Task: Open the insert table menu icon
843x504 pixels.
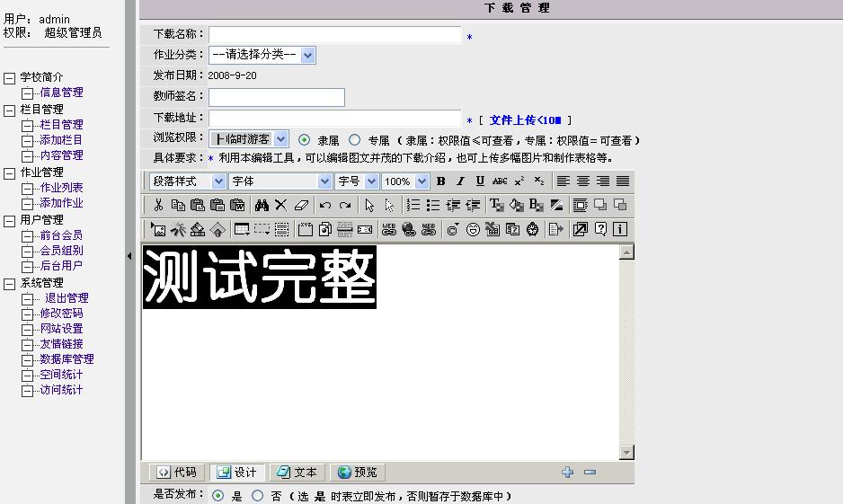Action: (242, 229)
